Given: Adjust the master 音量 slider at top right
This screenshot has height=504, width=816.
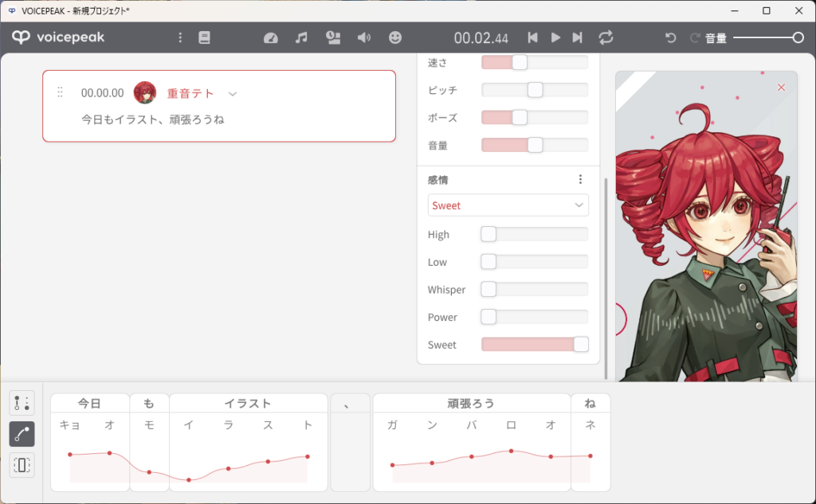Looking at the screenshot, I should click(768, 37).
